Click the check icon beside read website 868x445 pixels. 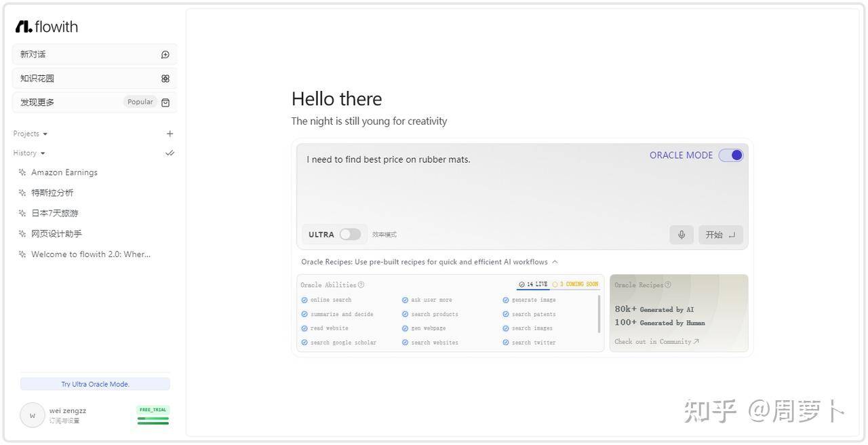point(304,328)
